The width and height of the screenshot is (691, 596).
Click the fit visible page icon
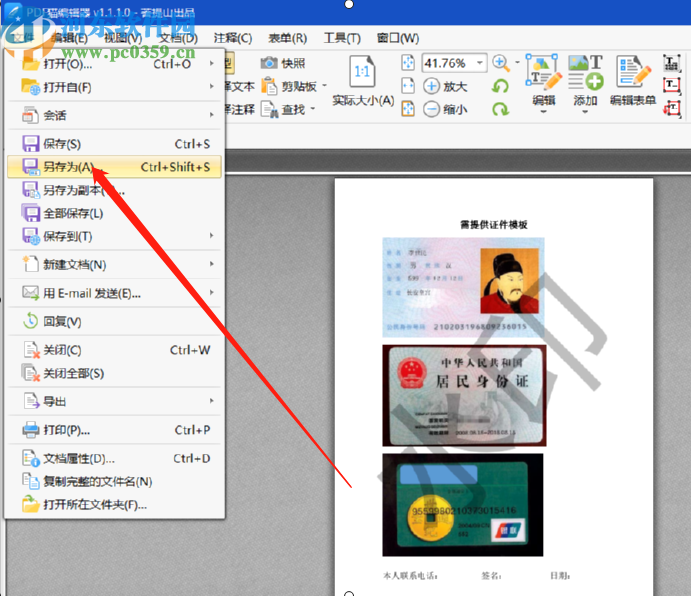[x=408, y=108]
